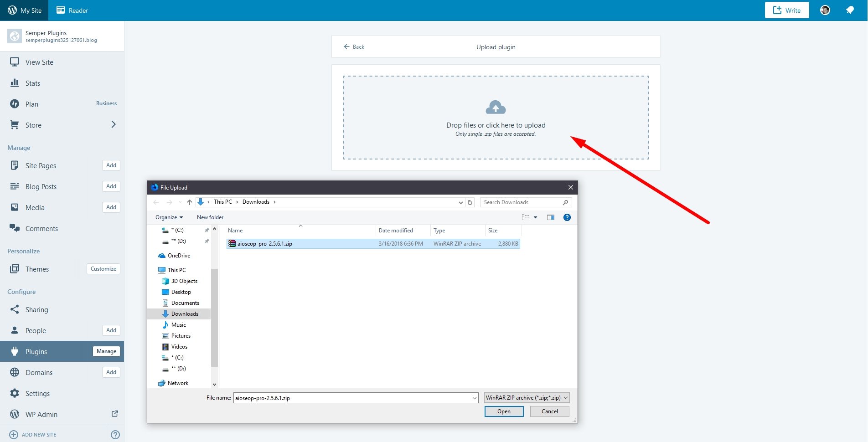Open the Reader section
The image size is (868, 442).
pyautogui.click(x=72, y=10)
